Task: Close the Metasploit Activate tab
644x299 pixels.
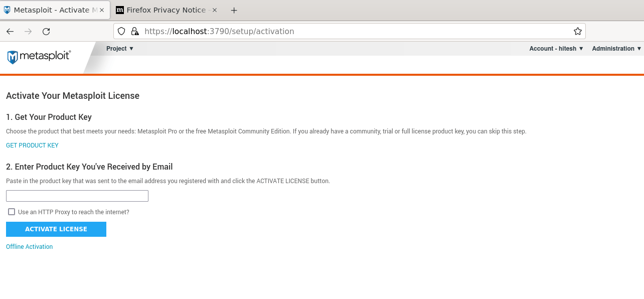Action: click(x=102, y=10)
